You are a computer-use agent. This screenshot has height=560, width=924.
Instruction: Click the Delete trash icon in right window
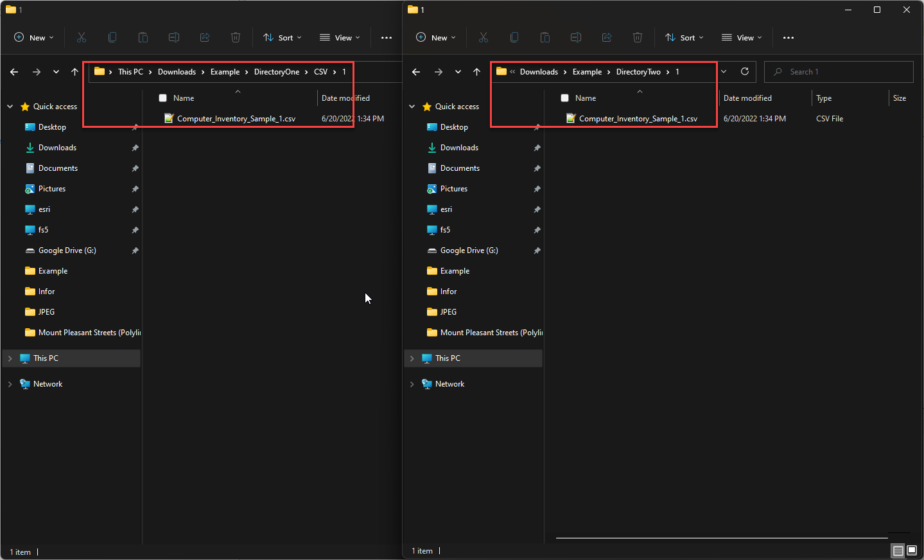[x=638, y=37]
